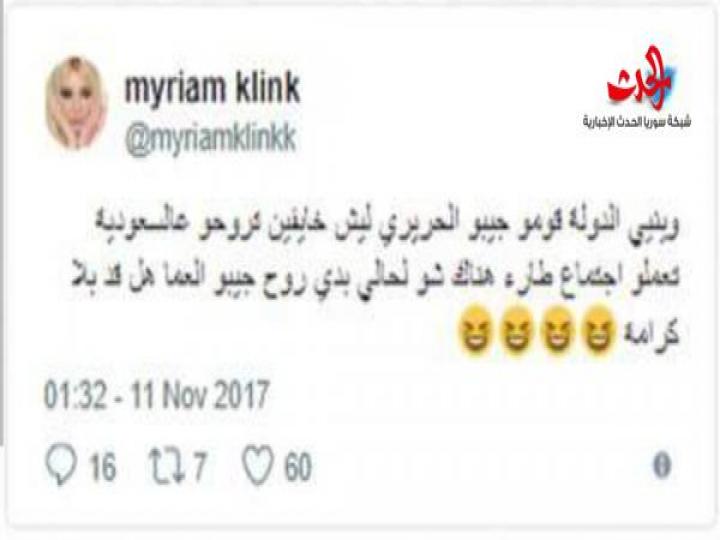This screenshot has width=720, height=540.
Task: Click the like count 60
Action: (x=298, y=467)
